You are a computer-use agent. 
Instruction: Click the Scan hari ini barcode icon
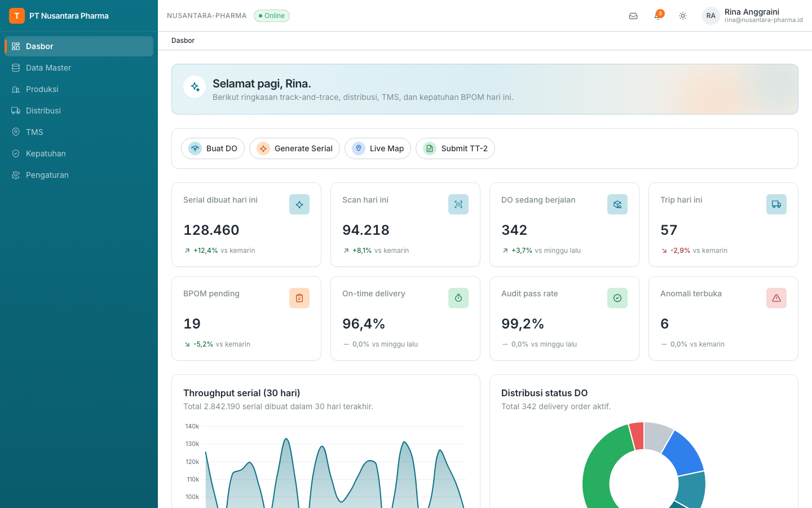coord(458,204)
